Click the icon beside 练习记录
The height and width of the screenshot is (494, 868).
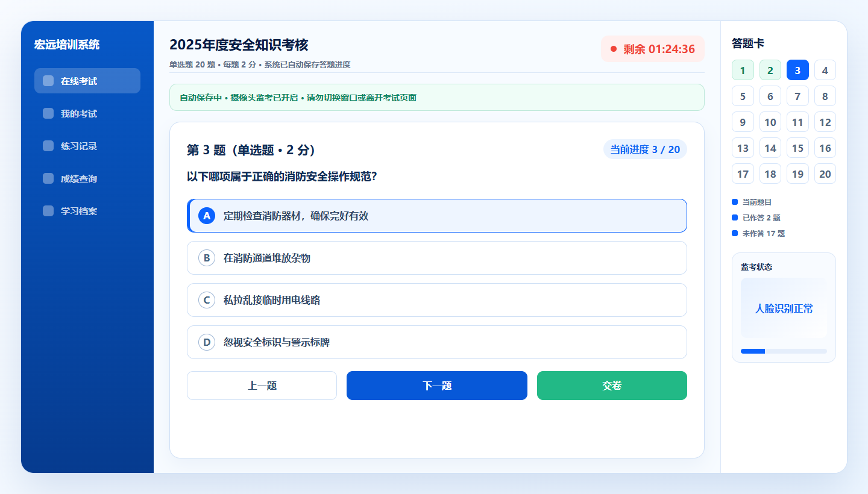coord(48,146)
